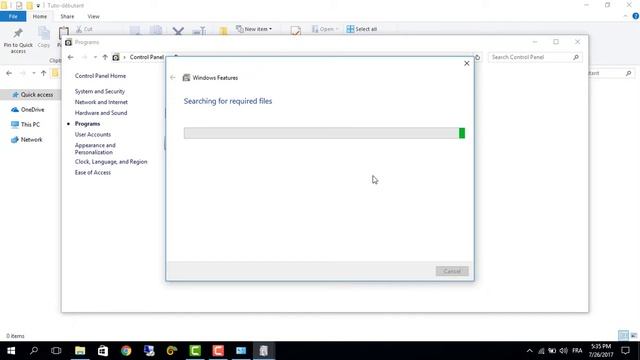Select Network in Explorer navigation pane
This screenshot has height=360, width=640.
27,140
